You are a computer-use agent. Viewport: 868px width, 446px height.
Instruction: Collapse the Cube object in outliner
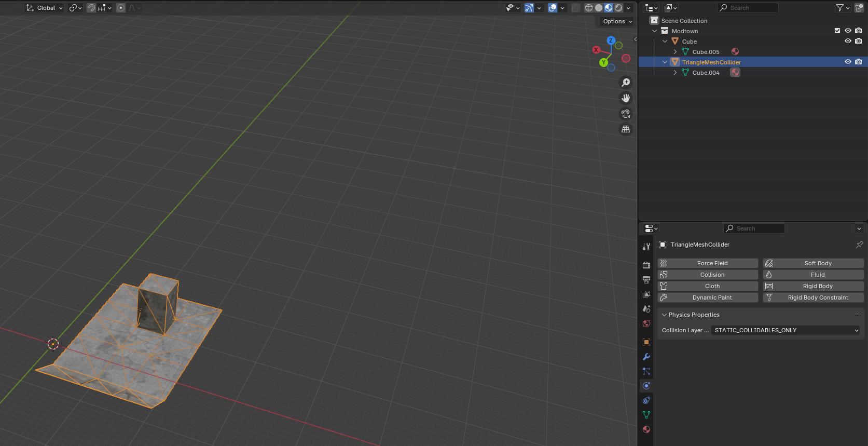(x=665, y=42)
